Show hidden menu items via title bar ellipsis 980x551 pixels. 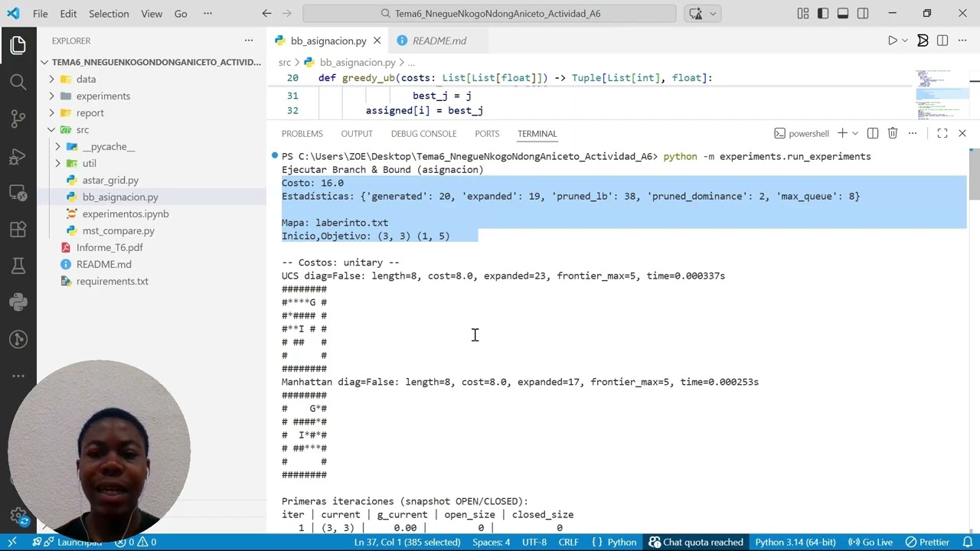pos(207,13)
